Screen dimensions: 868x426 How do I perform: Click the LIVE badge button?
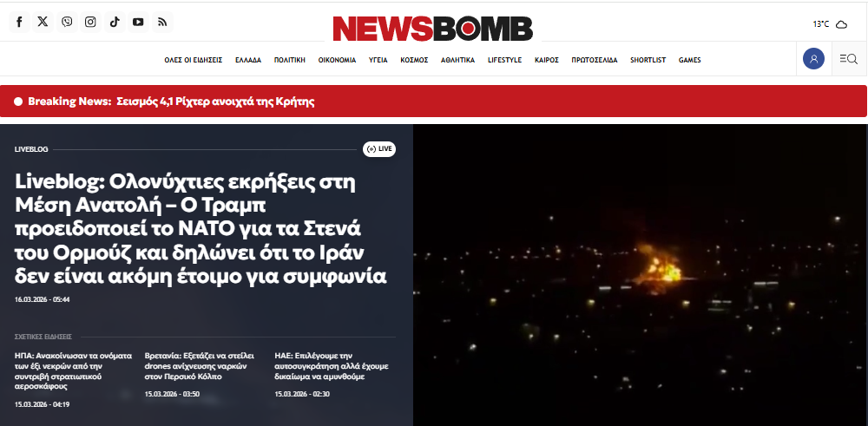point(379,149)
